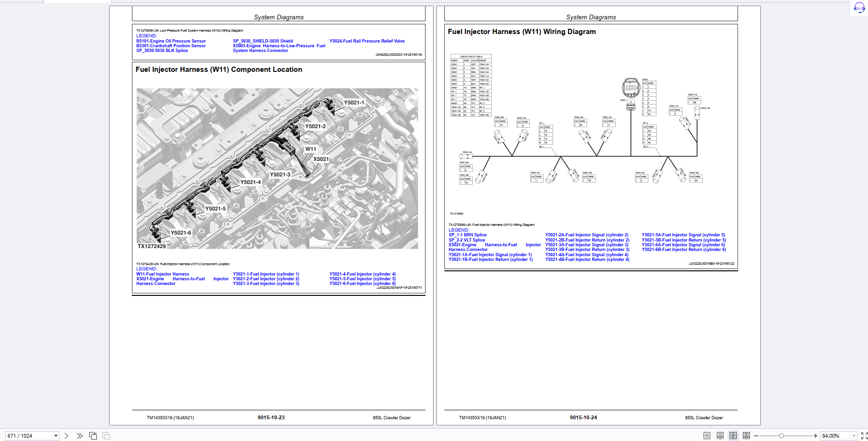Screen dimensions: 868x441
Task: Click link SP_5030_SHIELD-5030 Shield
Action: 263,41
